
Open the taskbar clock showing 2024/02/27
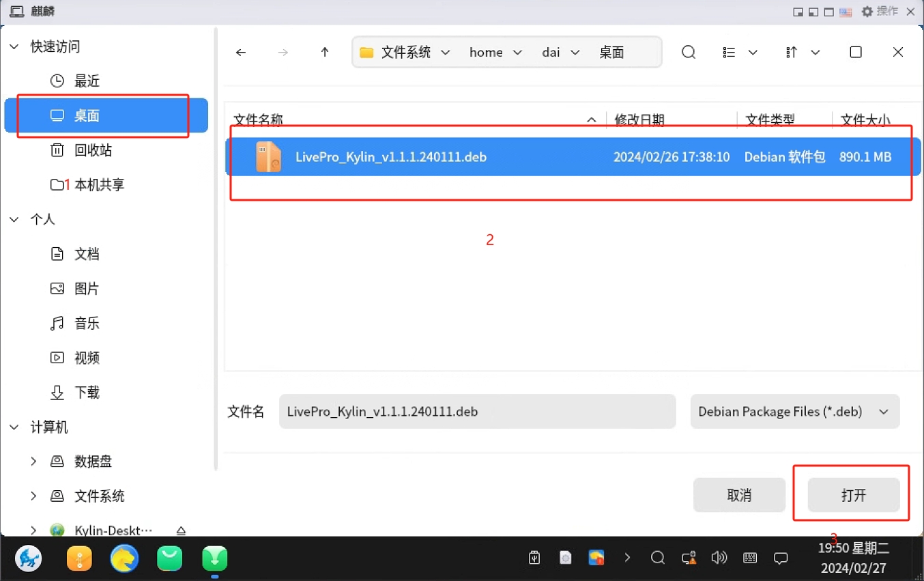(x=854, y=558)
